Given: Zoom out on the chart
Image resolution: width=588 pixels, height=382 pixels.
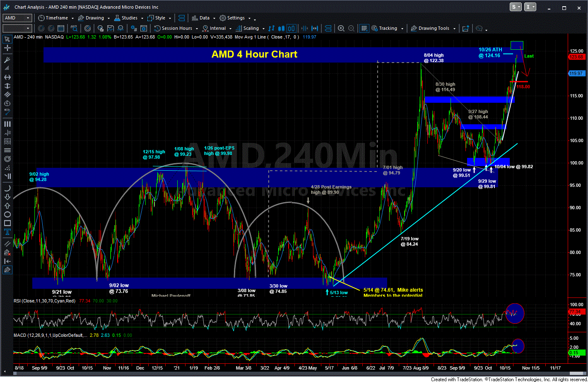Looking at the screenshot, I should (351, 28).
